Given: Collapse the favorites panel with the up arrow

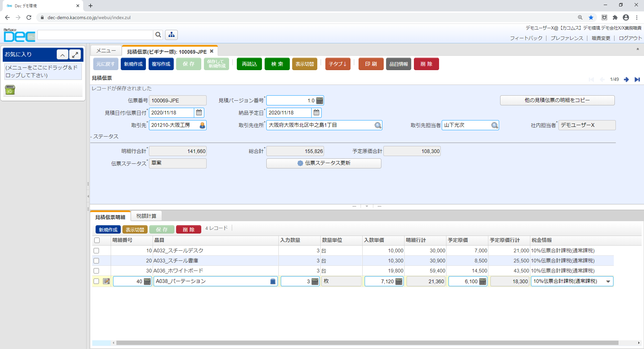Looking at the screenshot, I should click(x=62, y=54).
